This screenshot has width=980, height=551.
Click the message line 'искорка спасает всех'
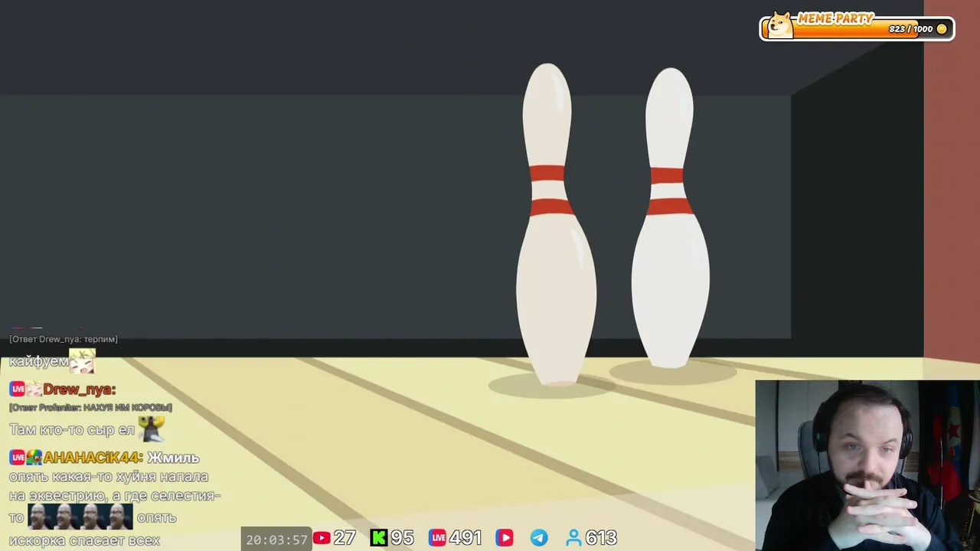pyautogui.click(x=84, y=540)
